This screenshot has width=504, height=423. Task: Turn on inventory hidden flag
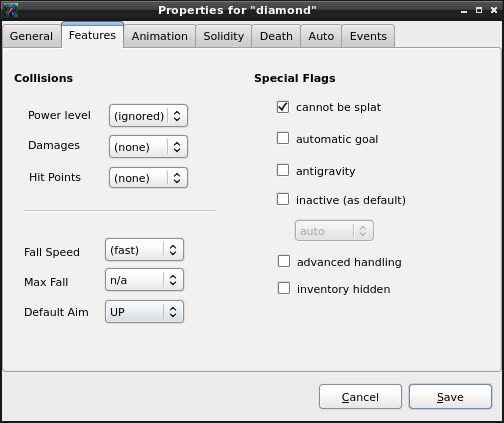[284, 288]
